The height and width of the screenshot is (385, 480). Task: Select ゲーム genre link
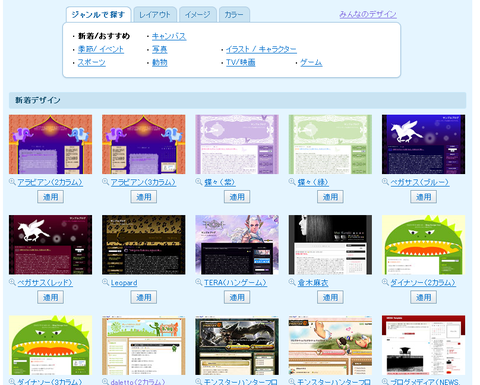pyautogui.click(x=311, y=62)
